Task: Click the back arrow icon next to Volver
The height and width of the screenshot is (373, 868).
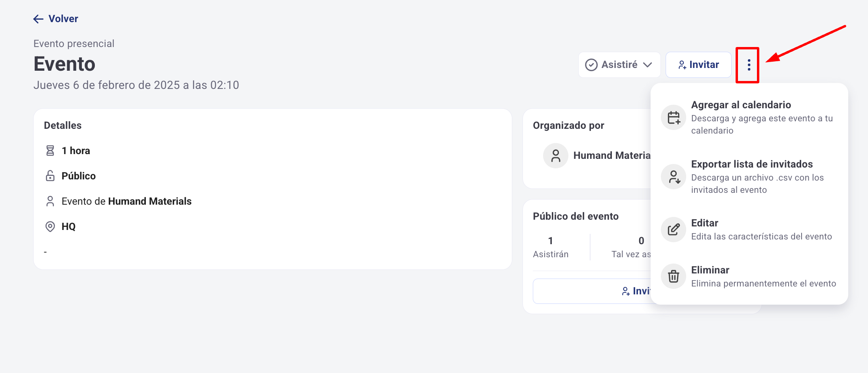Action: pos(38,19)
